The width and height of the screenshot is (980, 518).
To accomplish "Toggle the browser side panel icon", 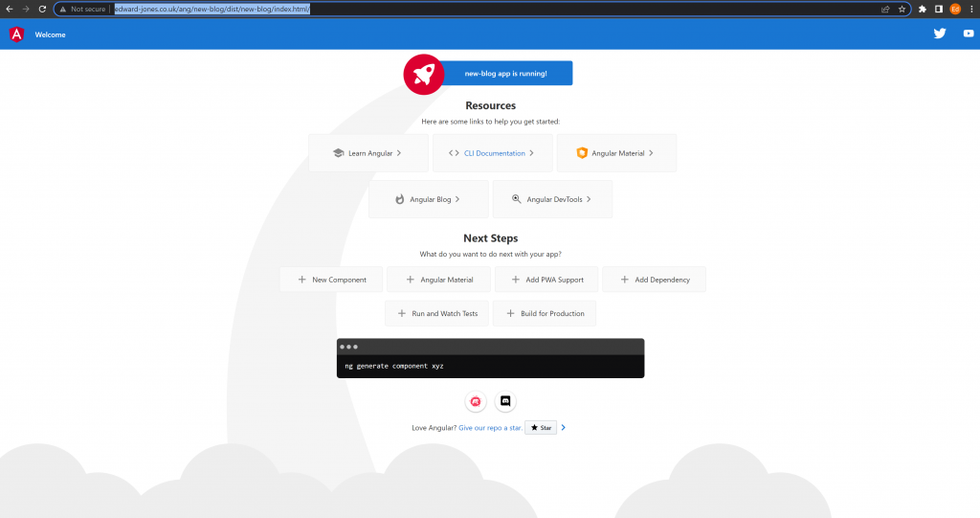I will [939, 9].
